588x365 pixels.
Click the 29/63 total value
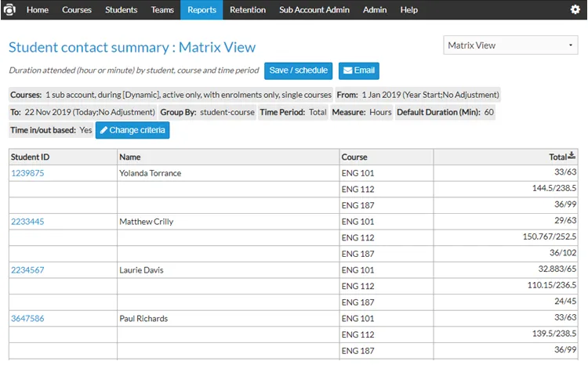pos(565,220)
